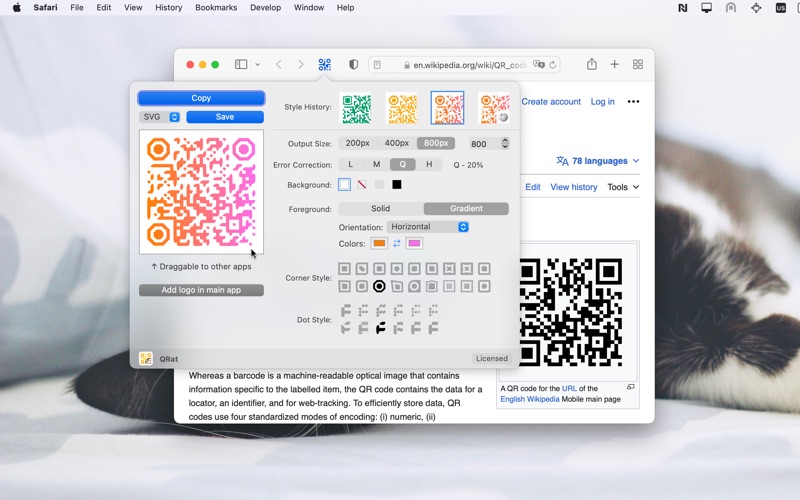Click the Save button
Image resolution: width=800 pixels, height=500 pixels.
click(225, 117)
